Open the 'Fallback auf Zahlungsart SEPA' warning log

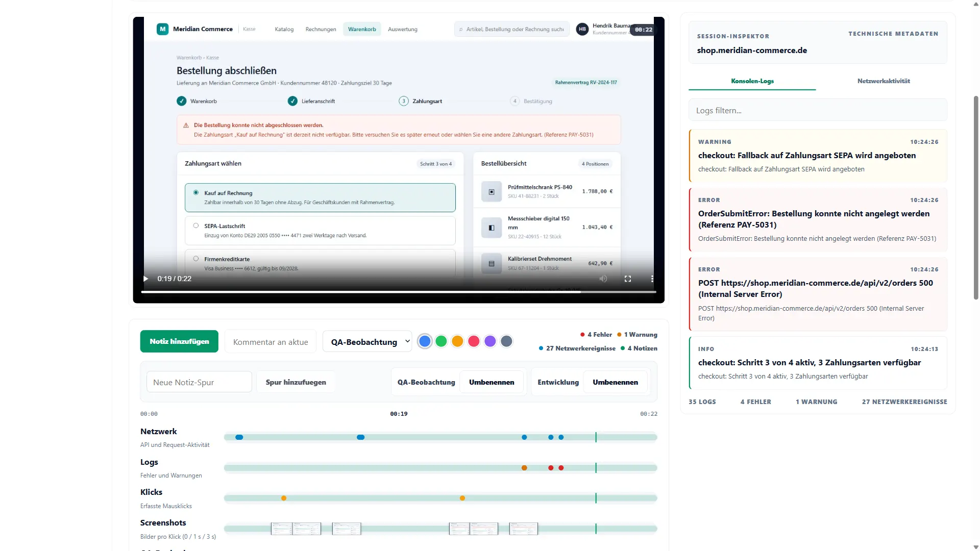818,156
